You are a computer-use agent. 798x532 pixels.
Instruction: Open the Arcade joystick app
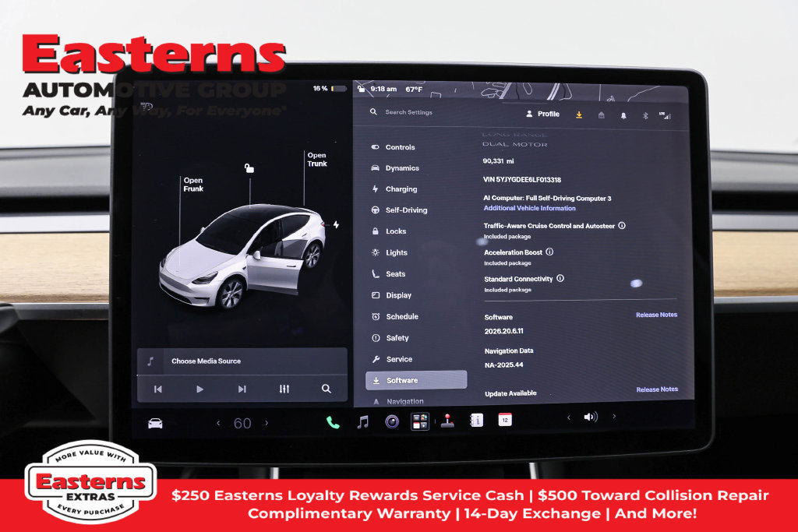(x=448, y=421)
